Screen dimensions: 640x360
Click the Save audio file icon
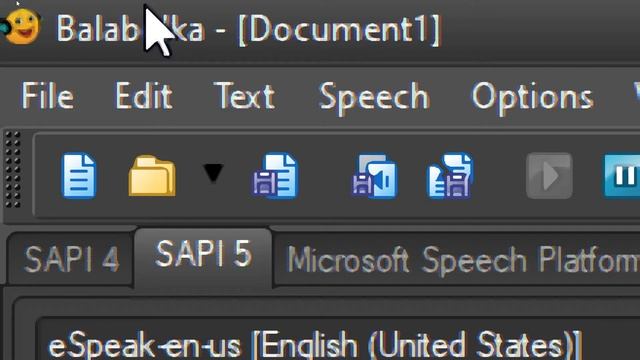[374, 176]
